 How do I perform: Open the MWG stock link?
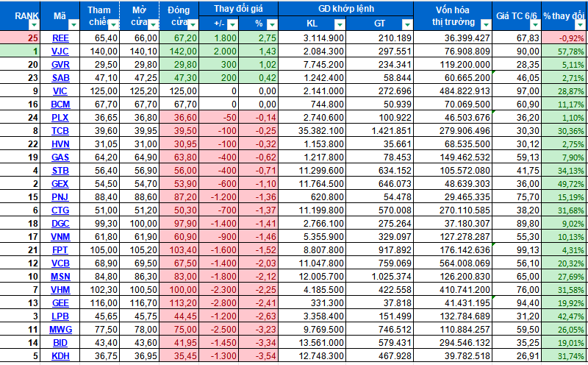click(x=60, y=330)
